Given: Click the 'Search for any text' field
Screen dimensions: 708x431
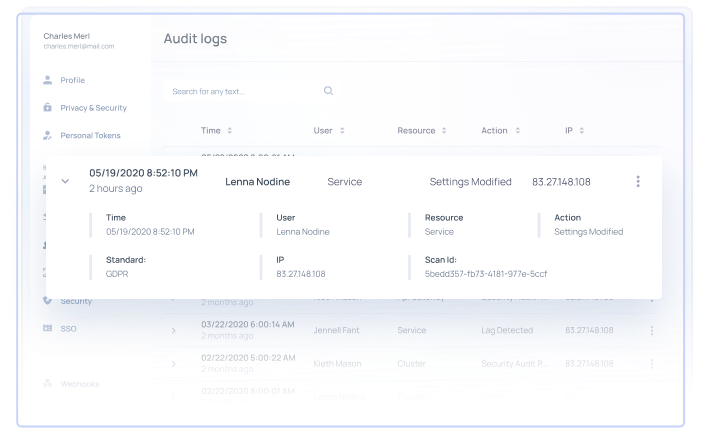Looking at the screenshot, I should pyautogui.click(x=240, y=91).
